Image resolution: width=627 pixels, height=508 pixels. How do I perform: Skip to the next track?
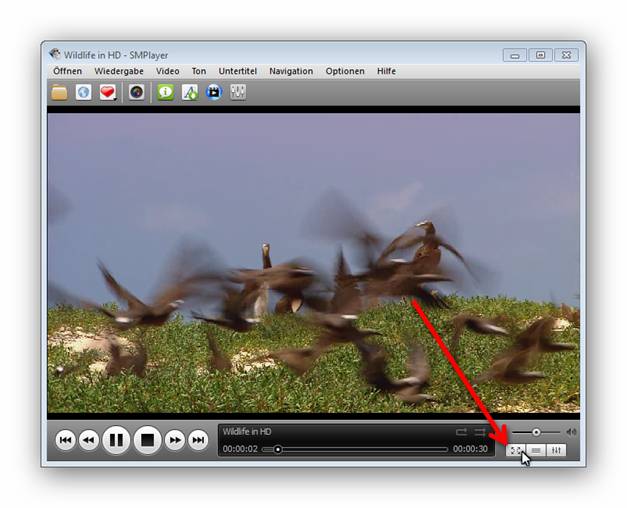[198, 440]
